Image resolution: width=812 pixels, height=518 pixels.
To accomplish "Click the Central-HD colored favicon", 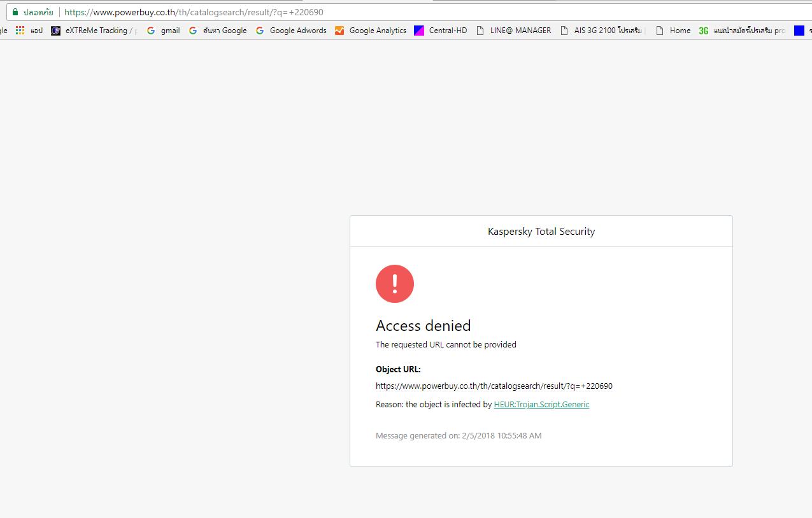I will tap(419, 31).
